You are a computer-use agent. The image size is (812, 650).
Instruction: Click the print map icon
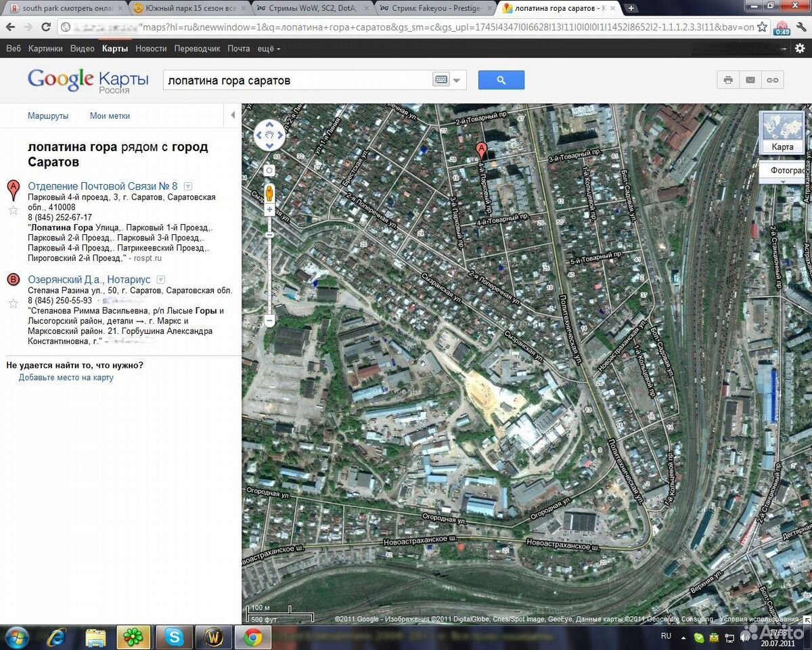pos(728,80)
